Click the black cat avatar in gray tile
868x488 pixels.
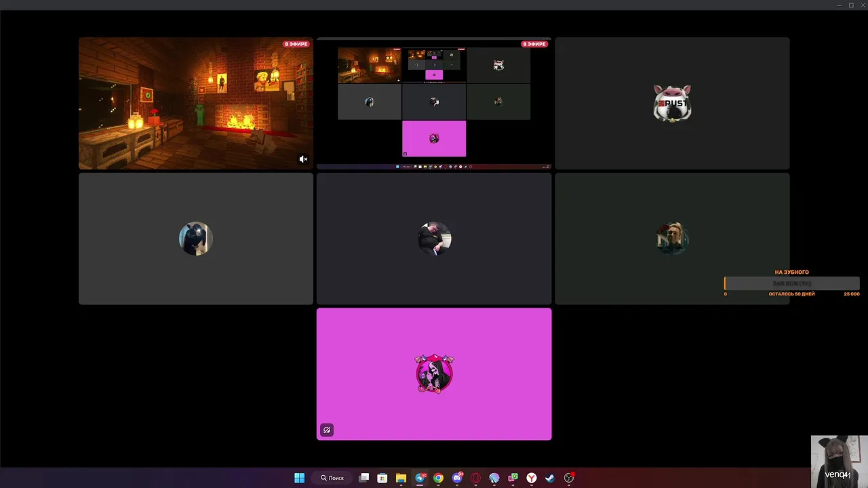(196, 239)
